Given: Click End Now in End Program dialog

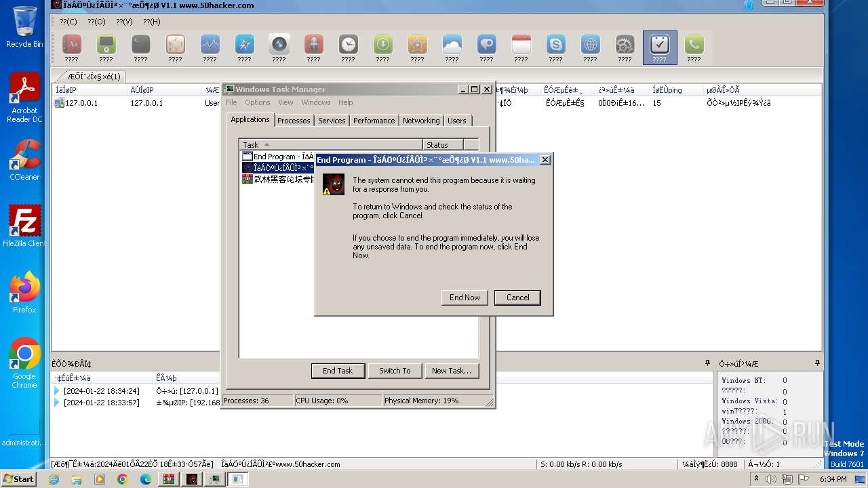Looking at the screenshot, I should click(x=465, y=298).
